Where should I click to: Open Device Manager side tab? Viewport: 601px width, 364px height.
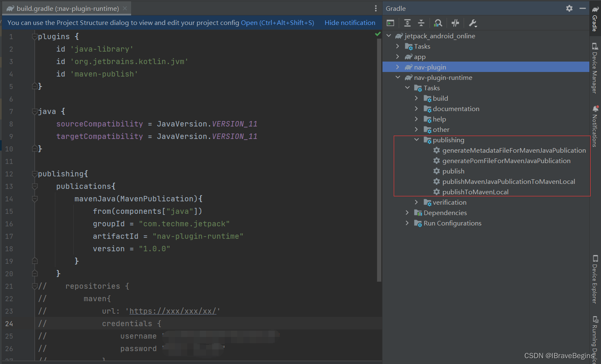pos(595,68)
